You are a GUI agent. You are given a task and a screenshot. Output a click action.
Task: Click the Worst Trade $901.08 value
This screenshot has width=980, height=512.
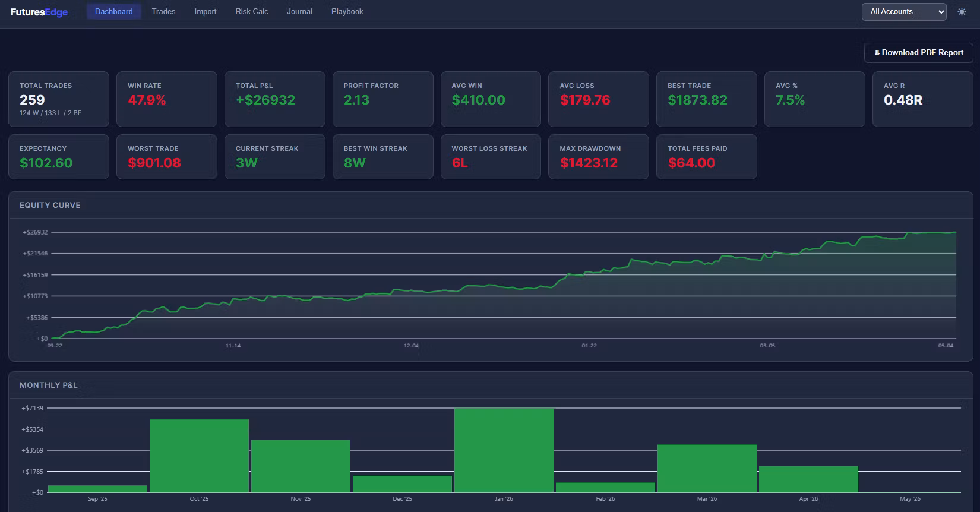pos(154,163)
